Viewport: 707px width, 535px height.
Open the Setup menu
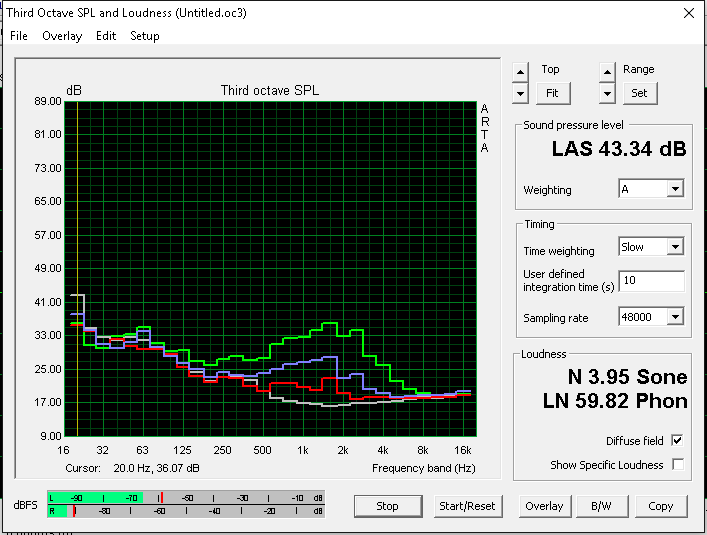145,36
